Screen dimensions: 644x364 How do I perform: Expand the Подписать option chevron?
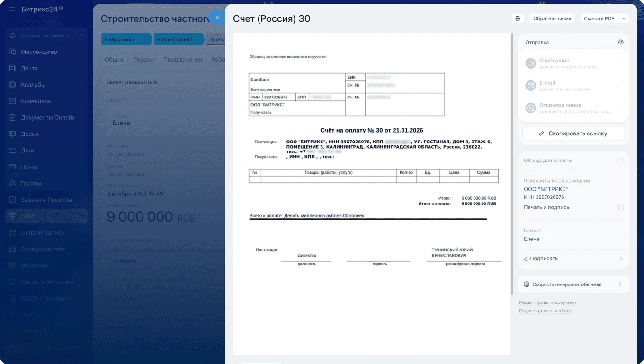pyautogui.click(x=621, y=259)
